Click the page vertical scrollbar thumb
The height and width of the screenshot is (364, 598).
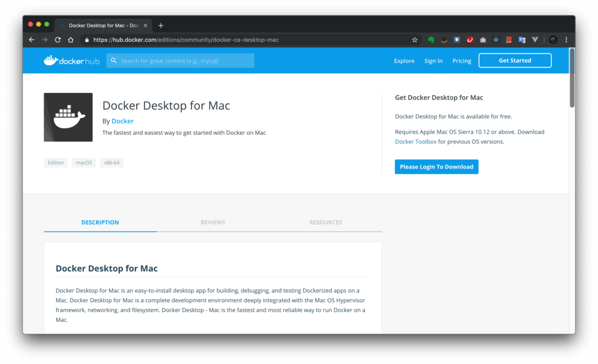click(x=572, y=78)
